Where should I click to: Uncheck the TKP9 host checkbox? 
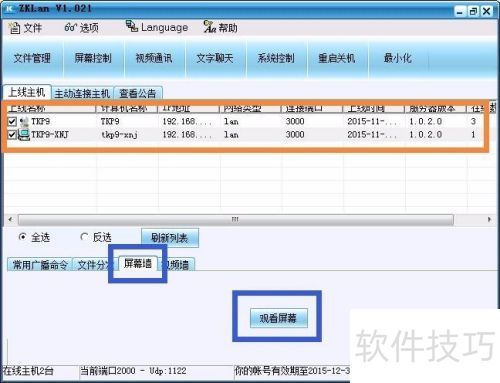[x=12, y=122]
